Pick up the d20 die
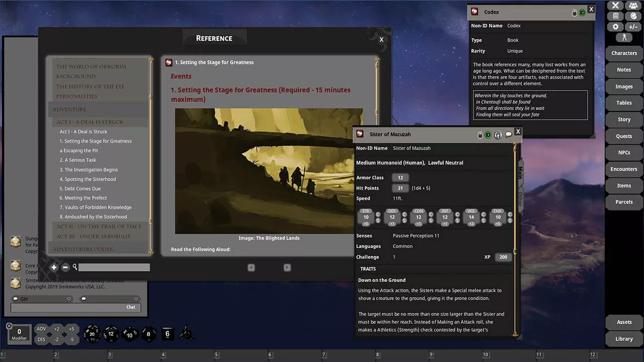 tap(92, 333)
